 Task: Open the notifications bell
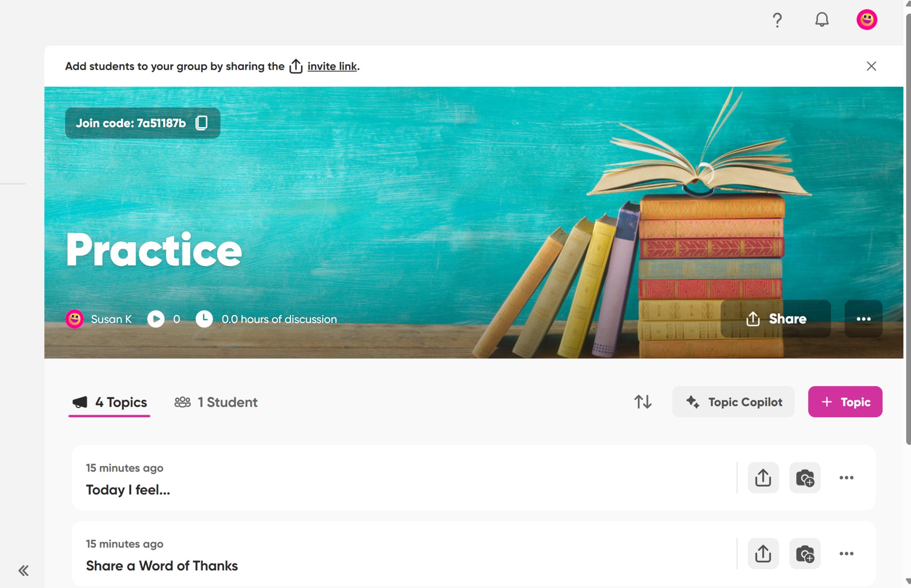click(x=822, y=20)
